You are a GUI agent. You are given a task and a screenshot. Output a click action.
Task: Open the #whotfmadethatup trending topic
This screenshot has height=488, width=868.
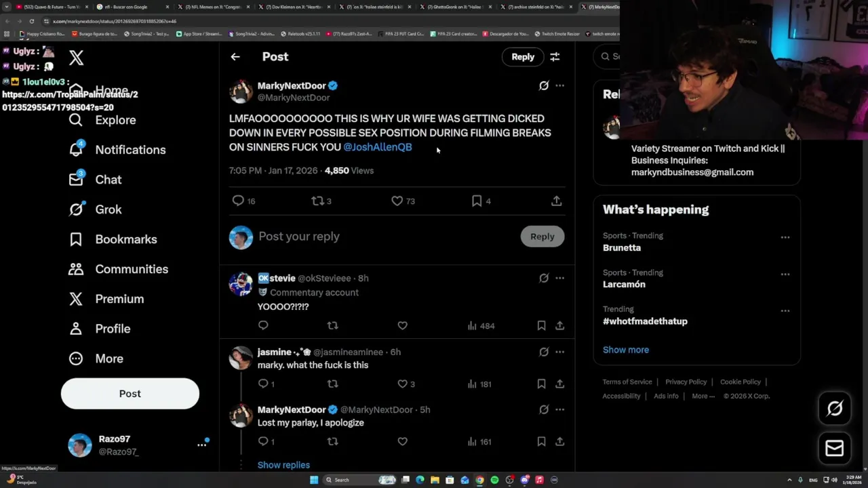645,321
